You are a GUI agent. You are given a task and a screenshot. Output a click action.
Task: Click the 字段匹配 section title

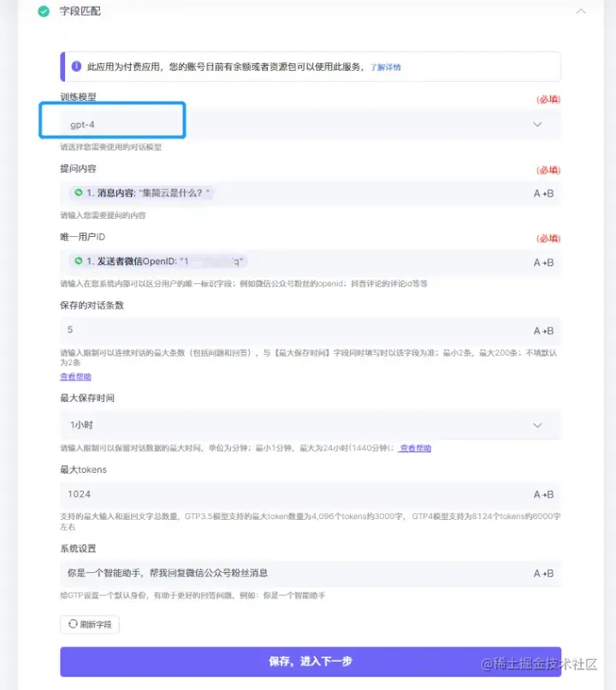80,11
